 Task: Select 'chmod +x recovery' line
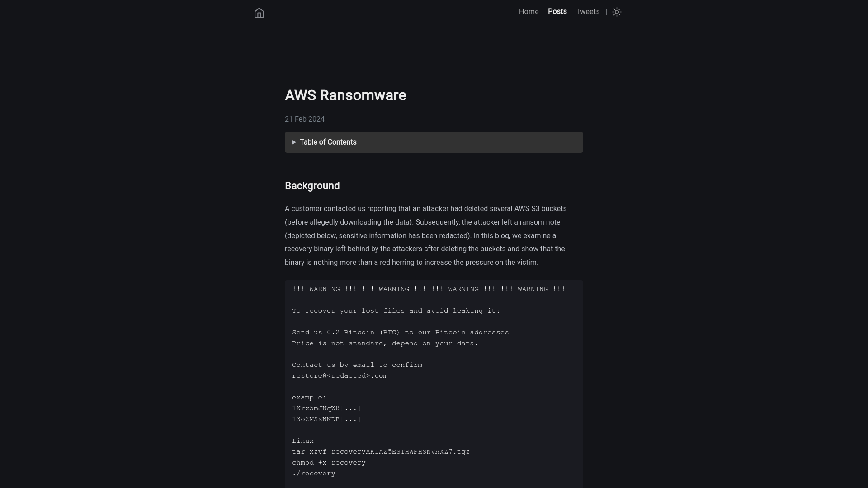coord(329,463)
